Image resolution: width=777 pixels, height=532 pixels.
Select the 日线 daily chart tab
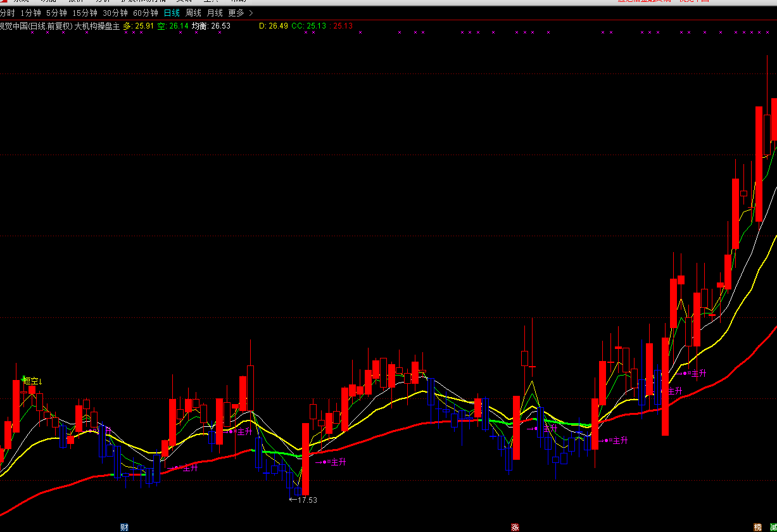[x=172, y=13]
